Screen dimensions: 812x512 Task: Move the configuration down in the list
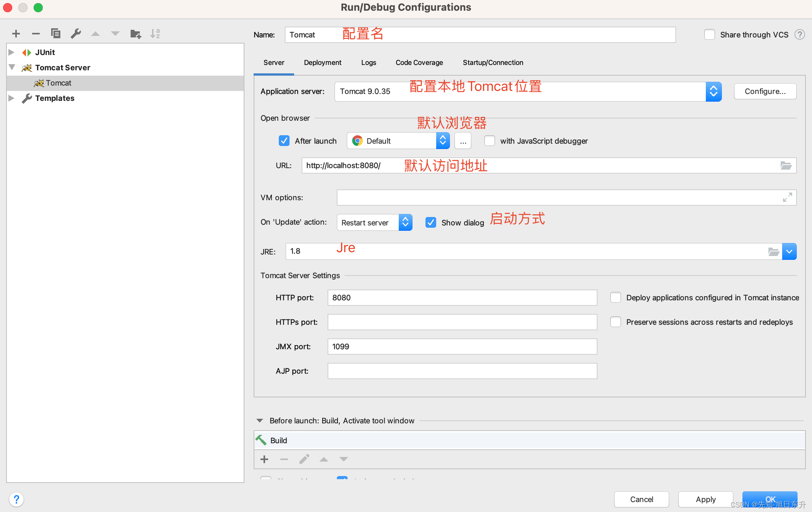(115, 34)
